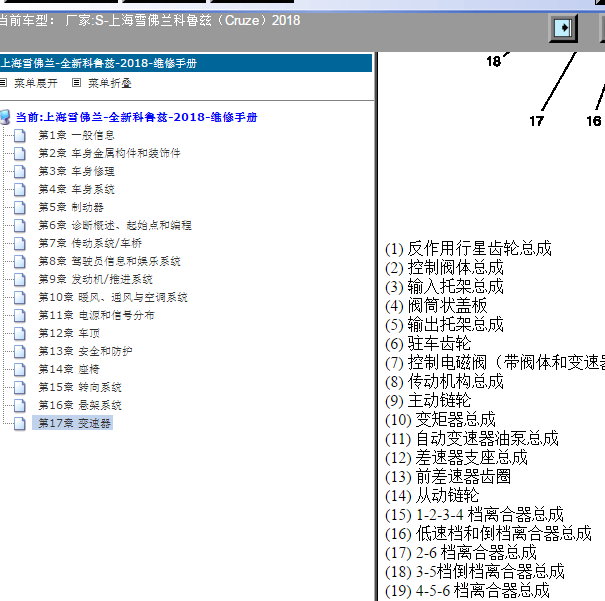The width and height of the screenshot is (605, 601).
Task: Open 第16章 悬架系统
Action: click(79, 405)
